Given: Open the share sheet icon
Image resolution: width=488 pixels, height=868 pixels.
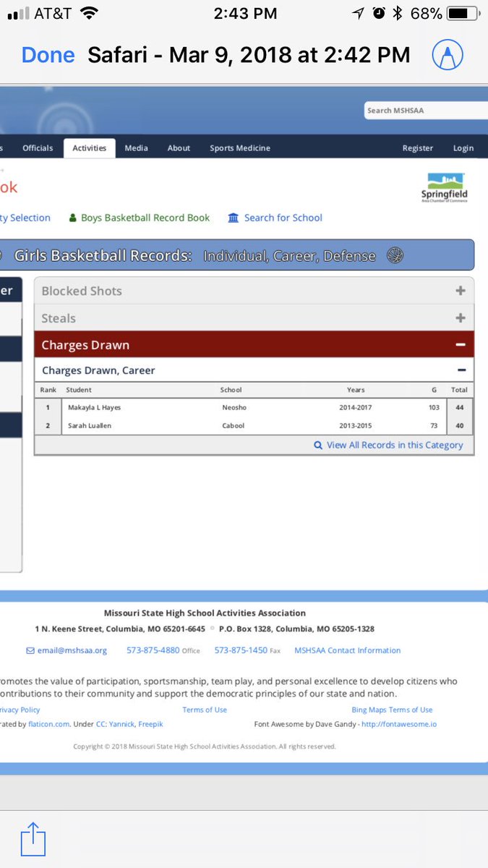Looking at the screenshot, I should click(x=33, y=840).
